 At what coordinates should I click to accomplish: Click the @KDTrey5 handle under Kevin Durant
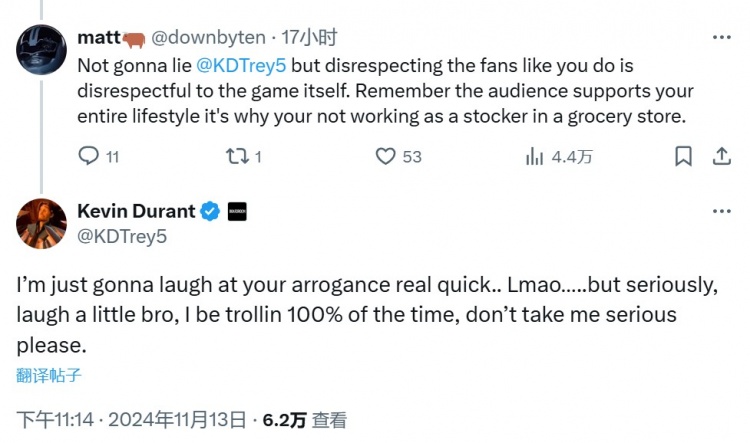(x=122, y=236)
